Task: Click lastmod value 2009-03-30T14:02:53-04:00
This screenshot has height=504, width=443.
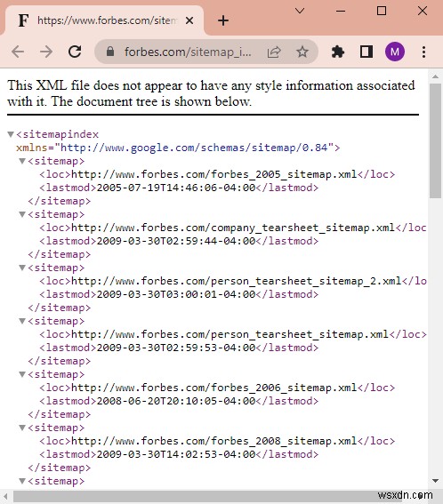Action: coord(176,454)
